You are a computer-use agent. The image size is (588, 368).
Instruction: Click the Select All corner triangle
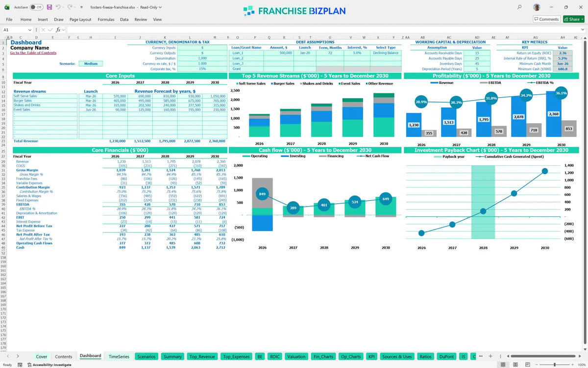3,37
